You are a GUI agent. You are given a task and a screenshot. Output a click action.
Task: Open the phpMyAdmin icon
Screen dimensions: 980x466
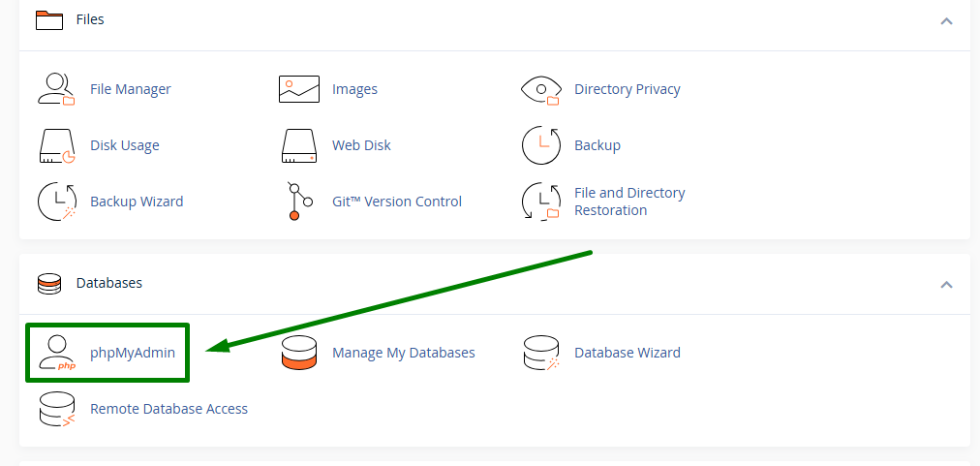coord(57,353)
